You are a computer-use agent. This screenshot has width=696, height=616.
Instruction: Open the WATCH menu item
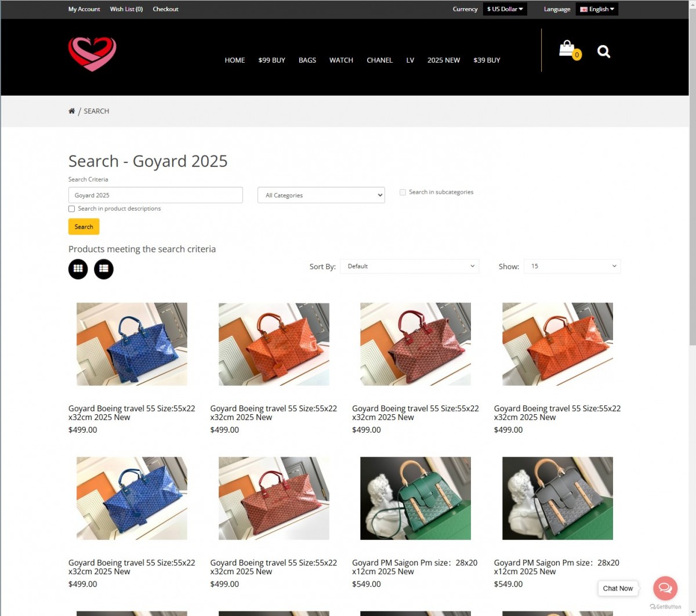[341, 60]
